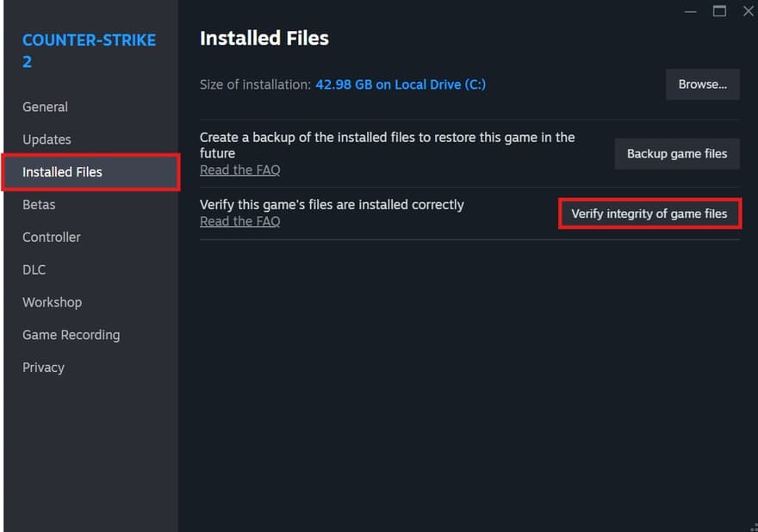
Task: Open Game Recording settings
Action: pos(71,335)
